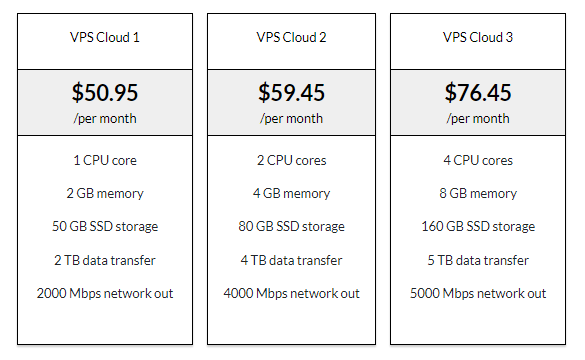585x360 pixels.
Task: Click 5 TB data transfer line
Action: click(x=478, y=260)
